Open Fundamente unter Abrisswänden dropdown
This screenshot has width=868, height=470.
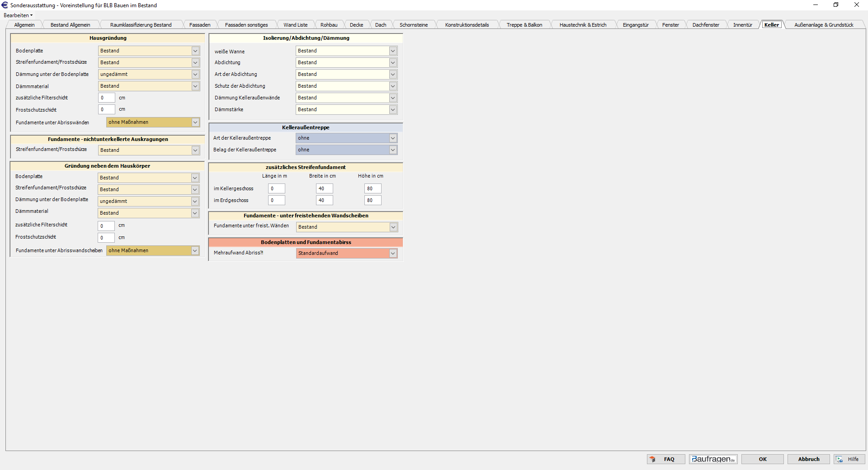195,122
